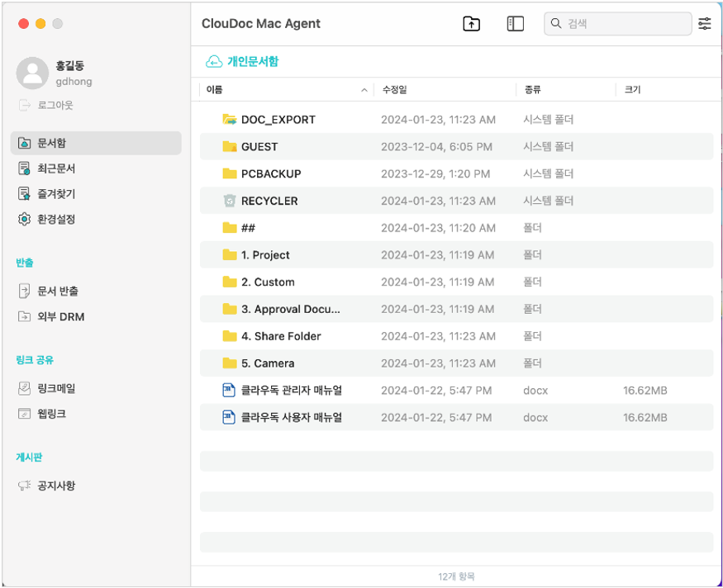Click the GUEST folder icon

point(229,146)
